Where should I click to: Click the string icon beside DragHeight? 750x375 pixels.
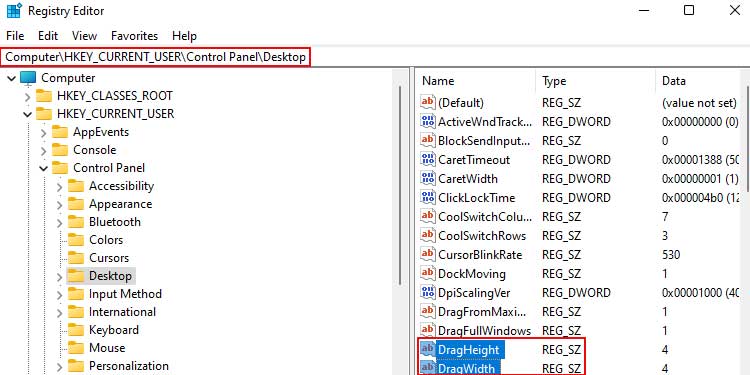coord(428,350)
